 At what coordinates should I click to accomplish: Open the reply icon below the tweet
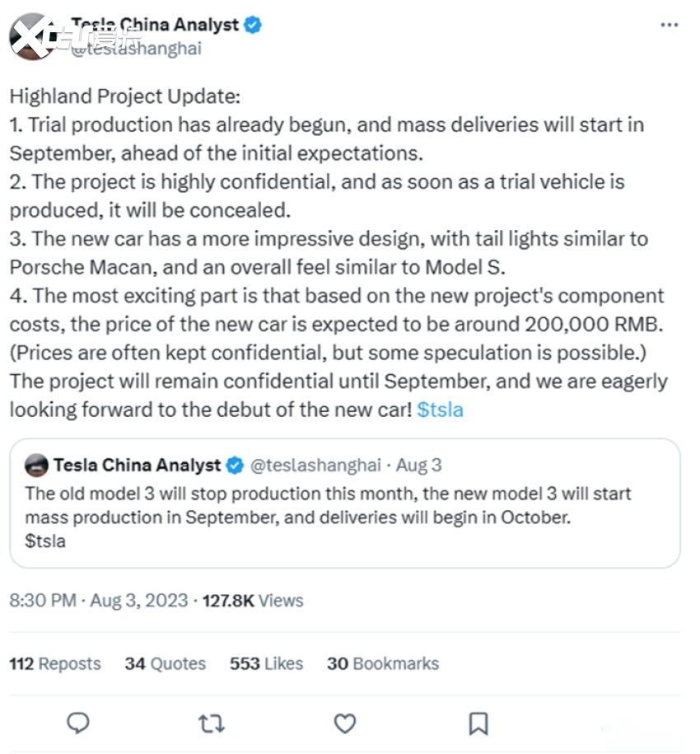click(77, 723)
